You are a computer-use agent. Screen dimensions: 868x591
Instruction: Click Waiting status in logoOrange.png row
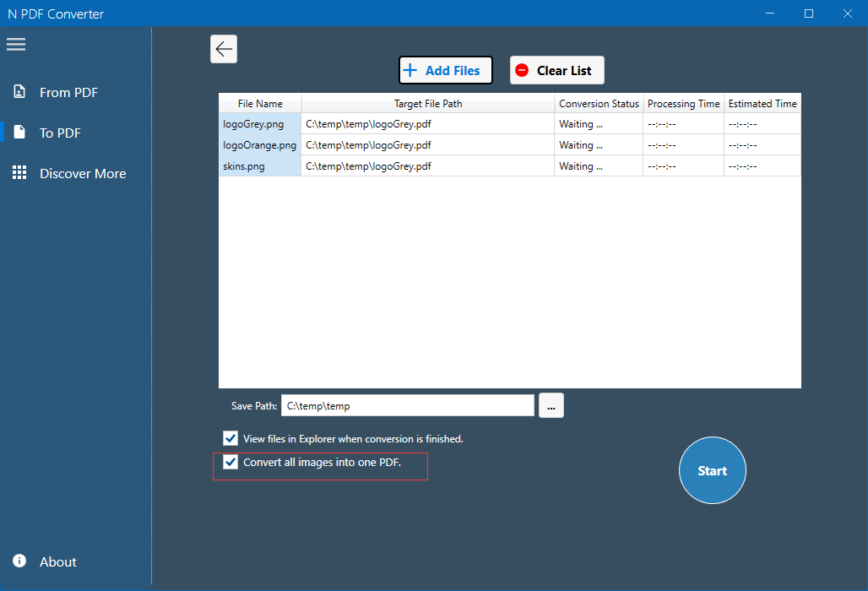click(599, 145)
